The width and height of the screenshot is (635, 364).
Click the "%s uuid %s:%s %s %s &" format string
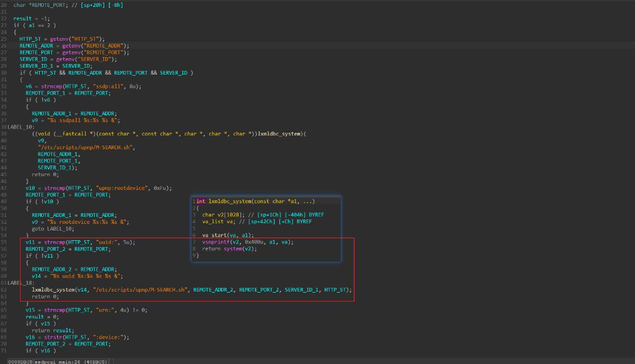click(x=87, y=276)
